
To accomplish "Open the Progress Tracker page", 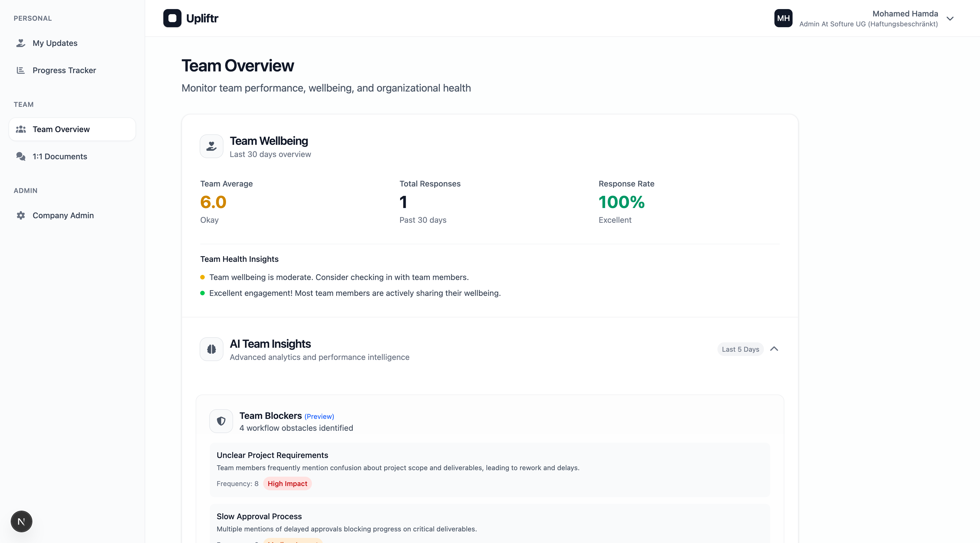I will tap(64, 70).
